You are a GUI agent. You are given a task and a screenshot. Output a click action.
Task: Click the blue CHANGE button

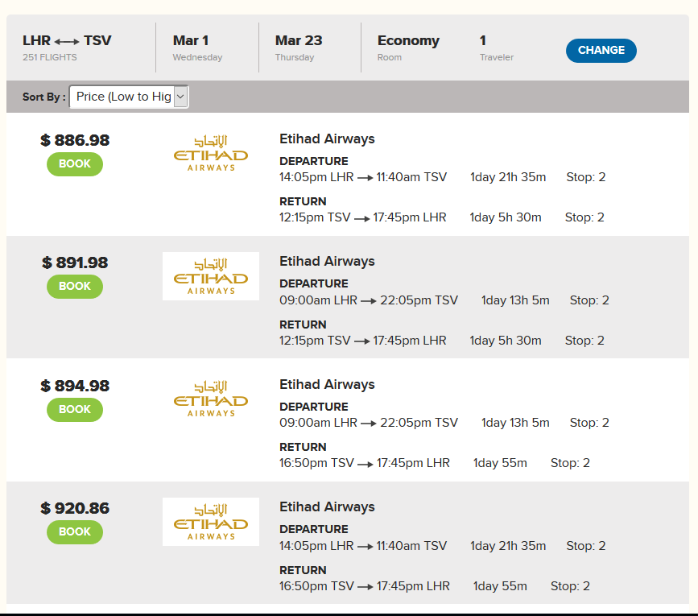601,50
